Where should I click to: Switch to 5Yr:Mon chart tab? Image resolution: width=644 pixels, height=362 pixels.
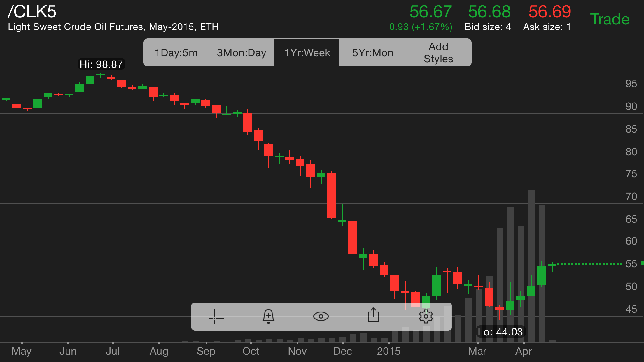(373, 53)
